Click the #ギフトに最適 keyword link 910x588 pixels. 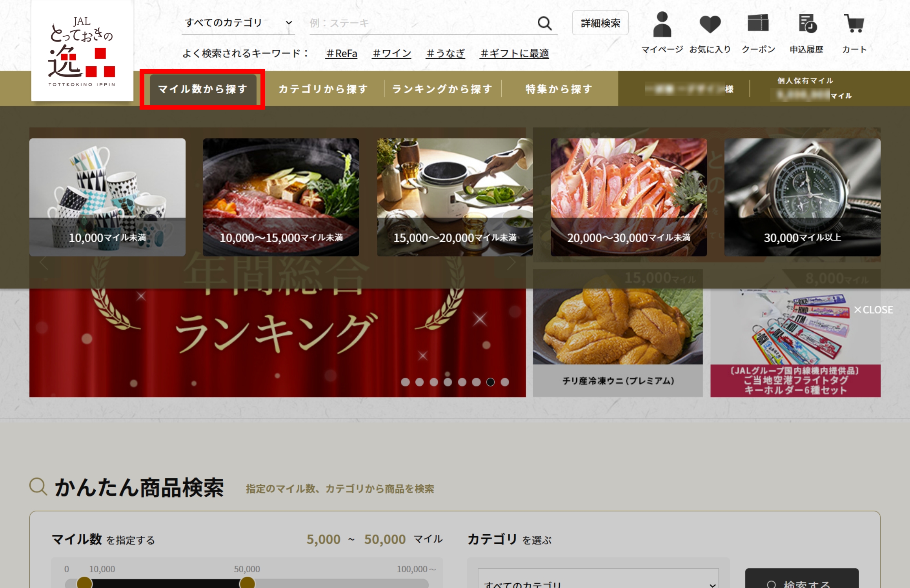pyautogui.click(x=514, y=53)
